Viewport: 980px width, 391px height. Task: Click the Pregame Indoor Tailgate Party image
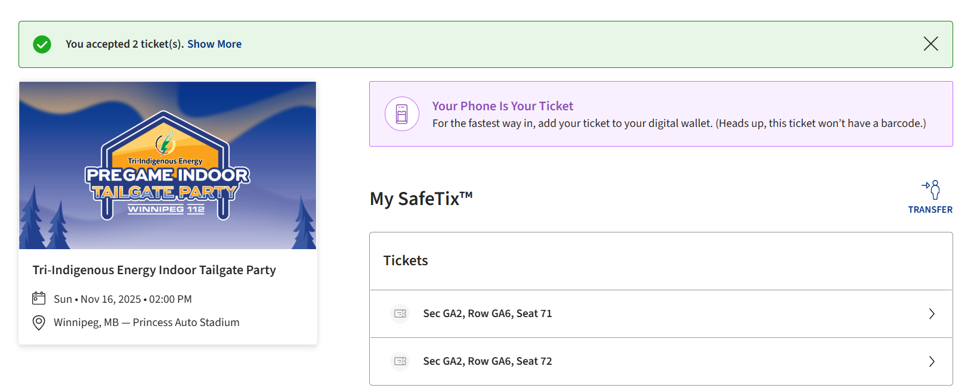coord(168,166)
